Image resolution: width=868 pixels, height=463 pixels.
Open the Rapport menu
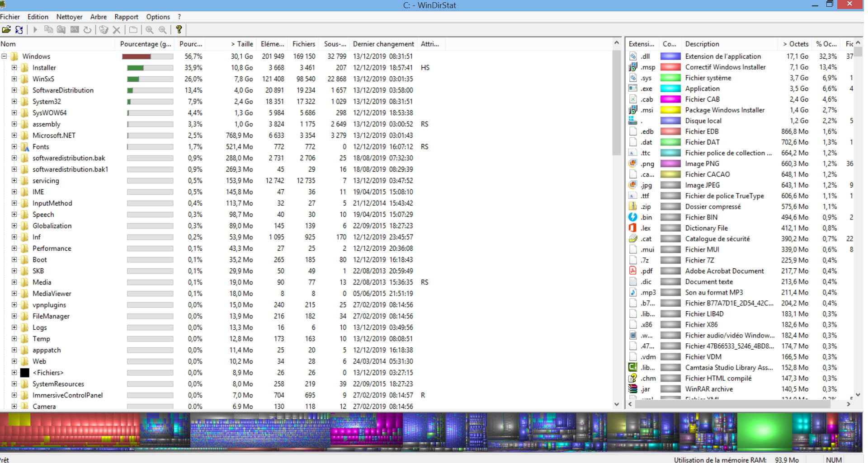(x=126, y=17)
